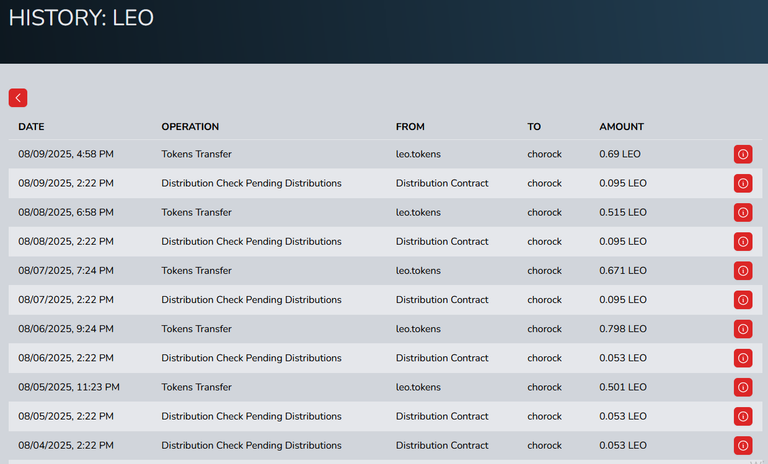The image size is (768, 464).
Task: Open info for 0.69 LEO transfer
Action: click(743, 154)
